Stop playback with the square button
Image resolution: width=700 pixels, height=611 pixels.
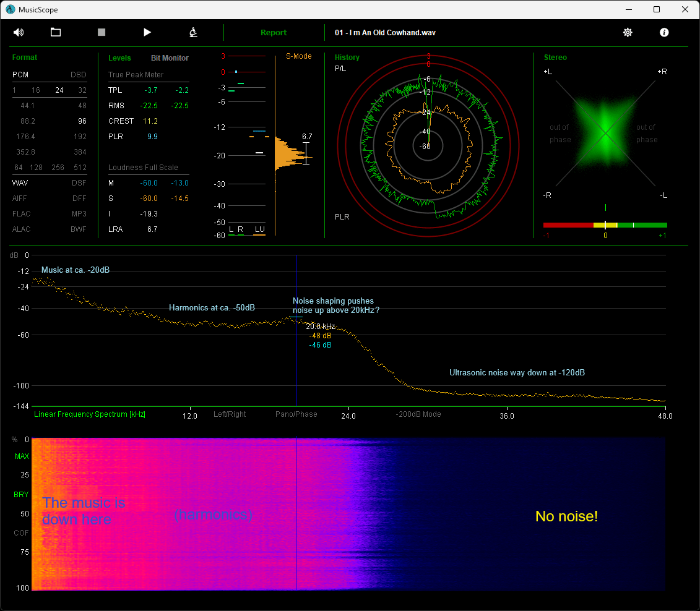coord(102,32)
